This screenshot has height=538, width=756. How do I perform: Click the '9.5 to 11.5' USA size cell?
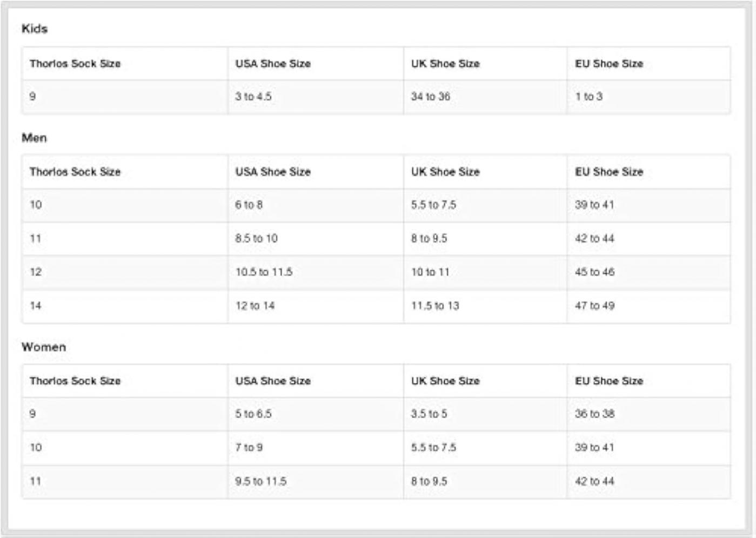pyautogui.click(x=261, y=481)
